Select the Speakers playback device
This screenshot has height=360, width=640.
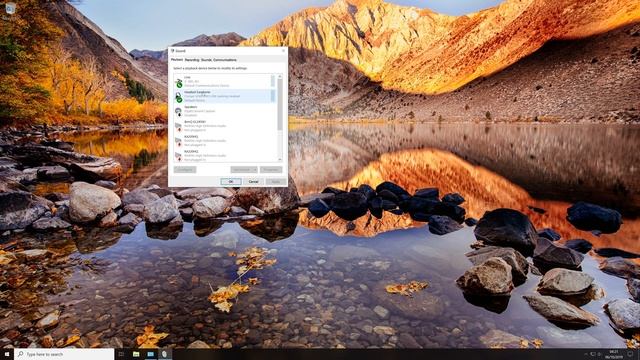pyautogui.click(x=224, y=111)
